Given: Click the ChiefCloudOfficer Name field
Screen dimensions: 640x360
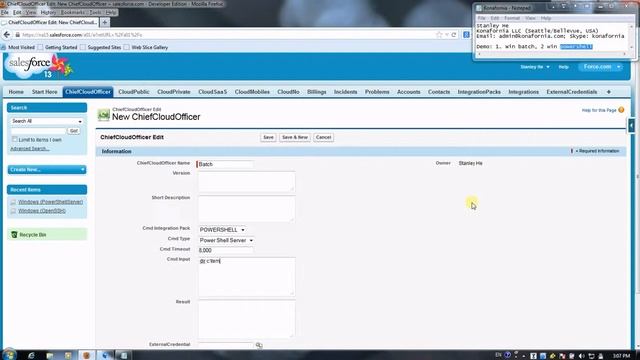Looking at the screenshot, I should click(225, 164).
